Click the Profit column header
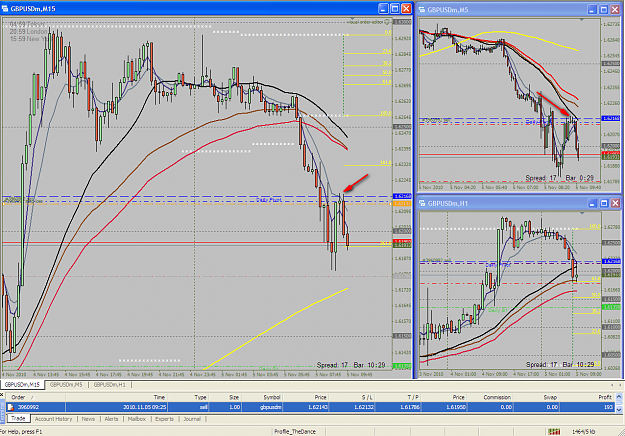This screenshot has width=625, height=436. [588, 397]
